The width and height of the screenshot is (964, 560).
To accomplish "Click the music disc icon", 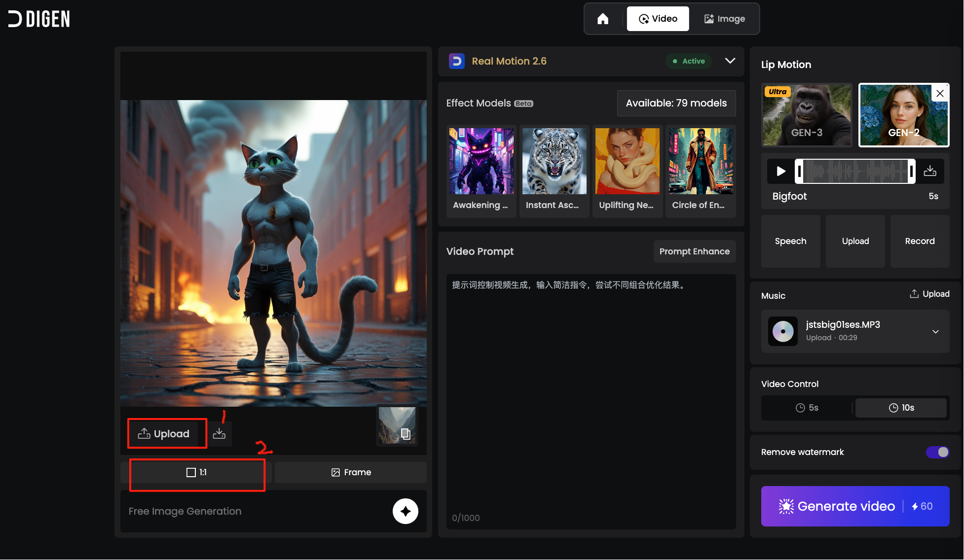I will pos(783,331).
